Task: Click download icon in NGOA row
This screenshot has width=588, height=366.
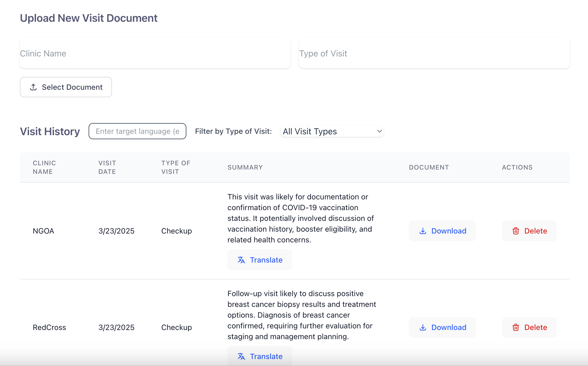Action: click(423, 231)
